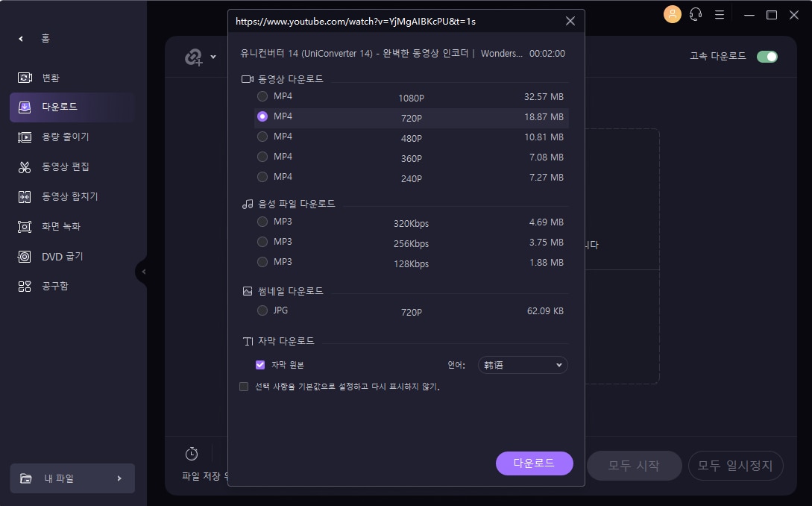Open the video merger (동영상 합치기) icon

point(25,196)
